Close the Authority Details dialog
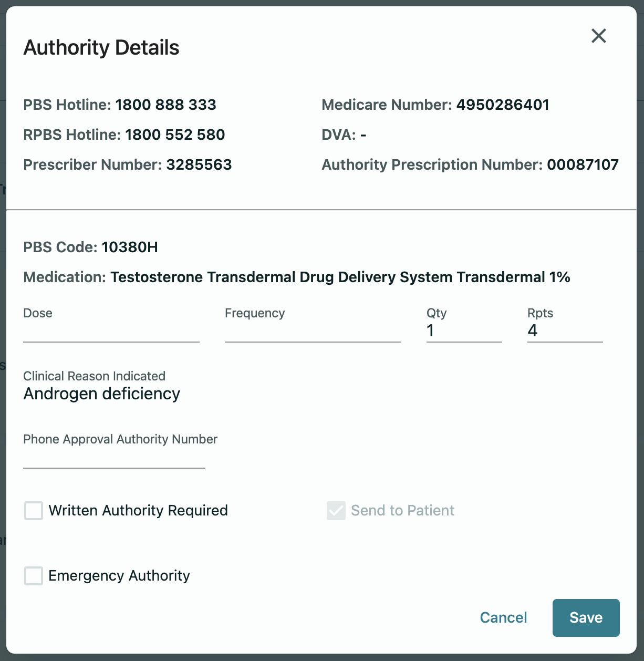This screenshot has width=644, height=661. pos(598,36)
